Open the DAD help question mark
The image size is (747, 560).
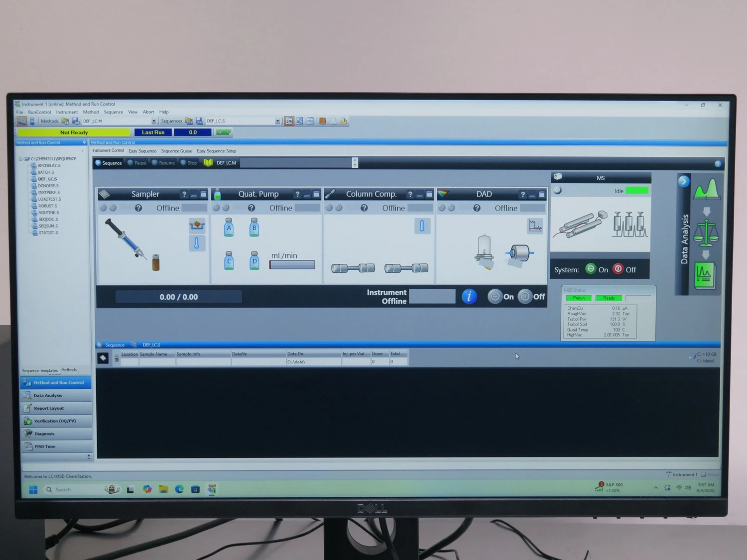click(522, 195)
